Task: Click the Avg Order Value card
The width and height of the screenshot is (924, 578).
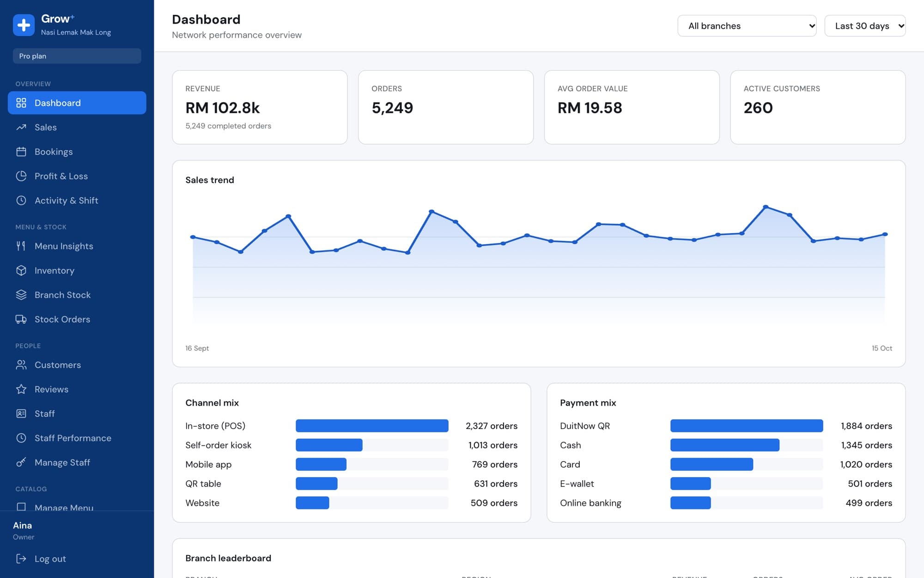Action: click(x=632, y=107)
